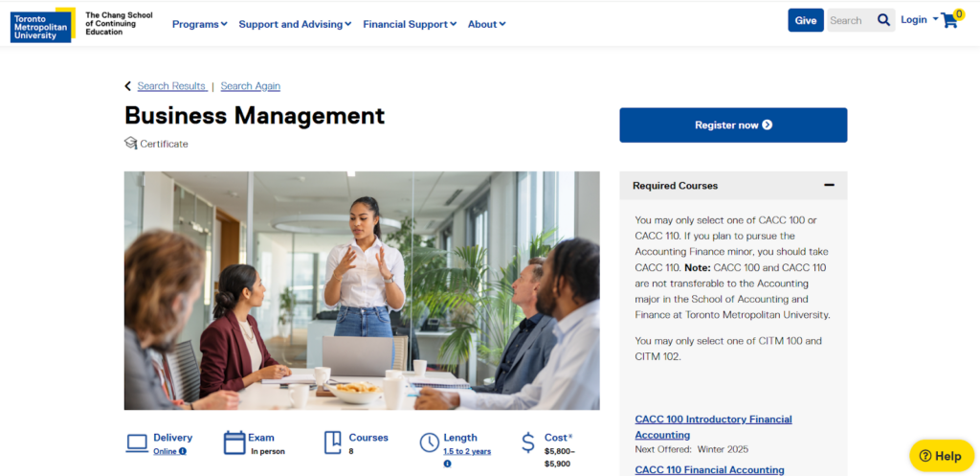Open the Financial Support menu
Viewport: 980px width, 476px height.
tap(410, 24)
